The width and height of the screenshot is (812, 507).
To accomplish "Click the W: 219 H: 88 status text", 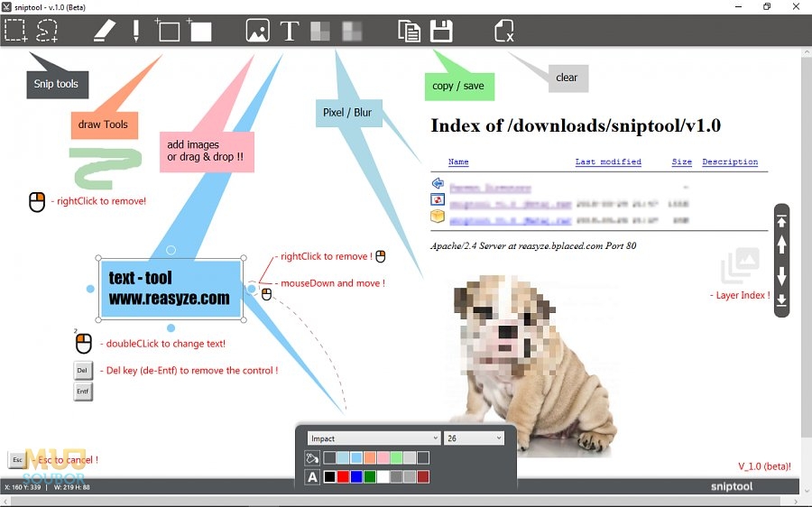I will coord(72,487).
